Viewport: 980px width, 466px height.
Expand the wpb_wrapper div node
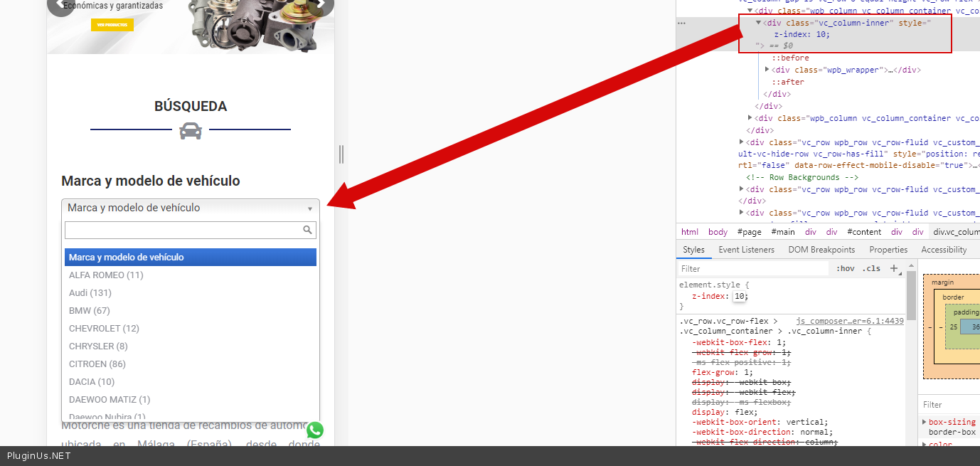point(767,70)
